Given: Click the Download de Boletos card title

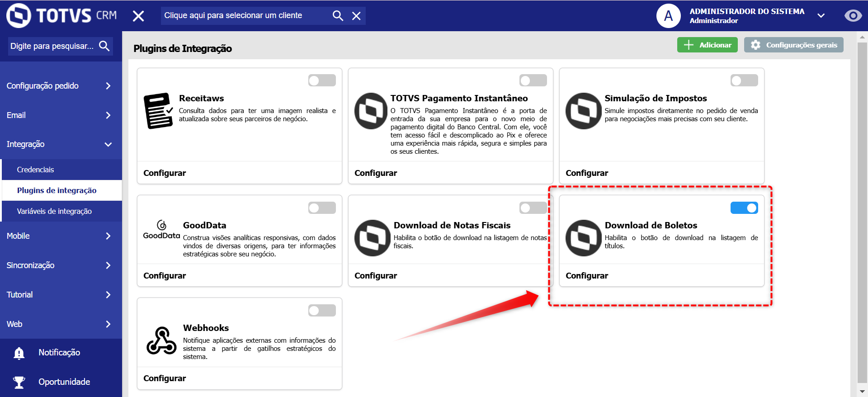Looking at the screenshot, I should tap(651, 225).
